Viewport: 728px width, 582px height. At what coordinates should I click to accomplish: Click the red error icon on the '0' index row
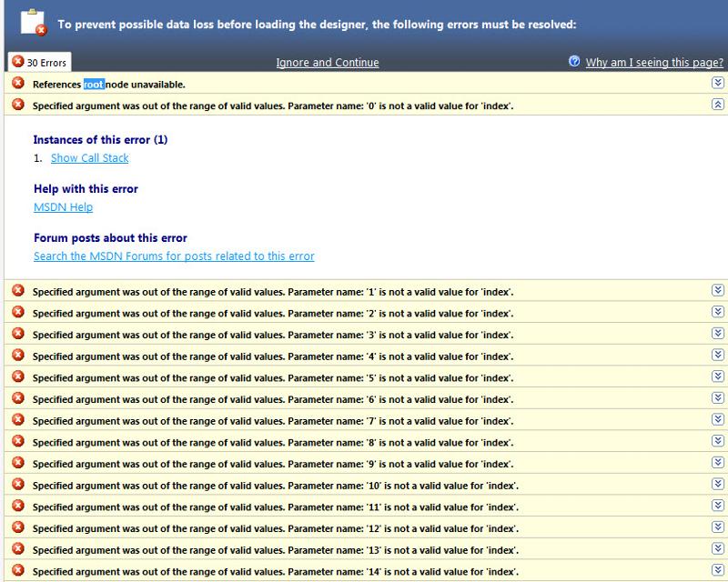click(x=18, y=105)
